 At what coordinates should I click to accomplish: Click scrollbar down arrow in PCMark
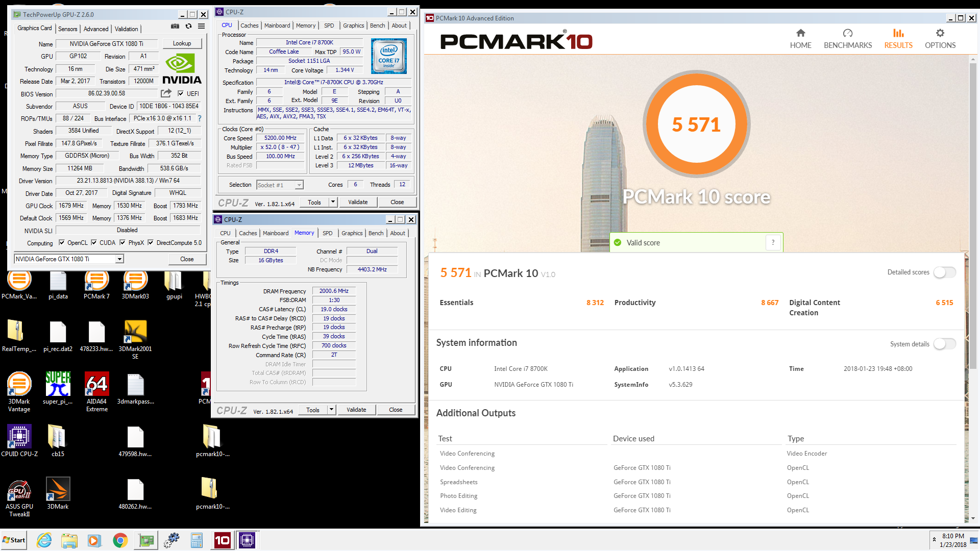(x=973, y=518)
